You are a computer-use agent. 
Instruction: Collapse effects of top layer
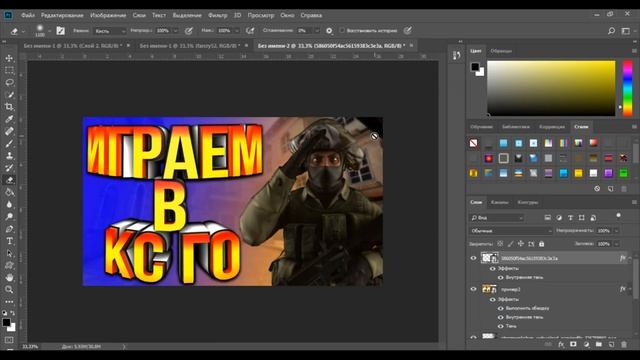point(629,258)
